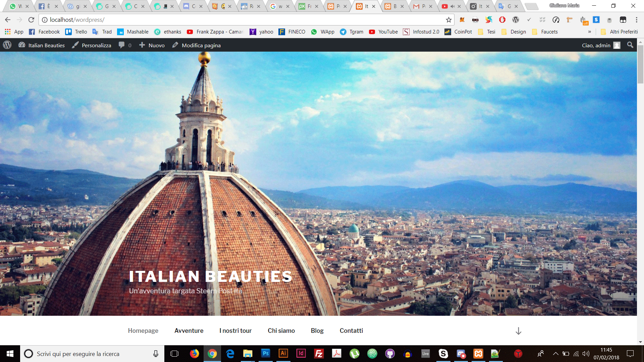Click the browser back arrow
Image resolution: width=644 pixels, height=362 pixels.
(x=8, y=20)
